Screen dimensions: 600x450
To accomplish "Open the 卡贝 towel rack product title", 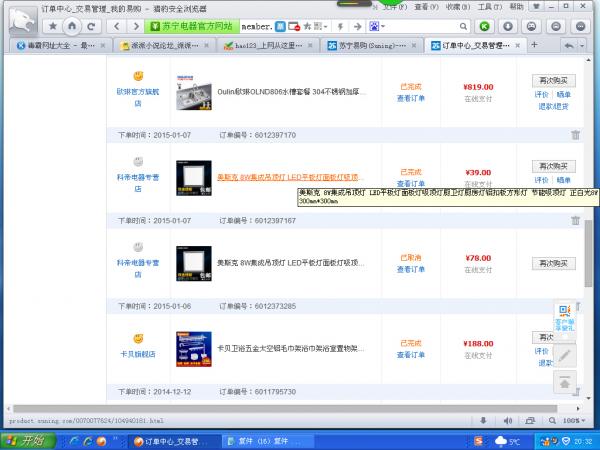I will tap(290, 349).
